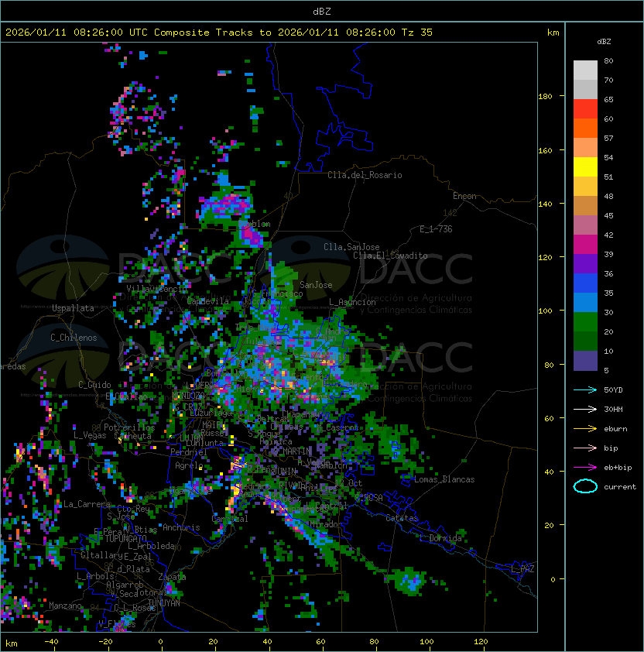The image size is (644, 652).
Task: Click the 'Uspallata' map label
Action: 73,308
